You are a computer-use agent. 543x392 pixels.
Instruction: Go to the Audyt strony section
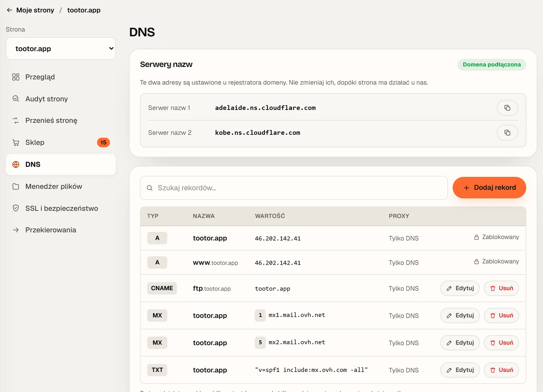61,99
